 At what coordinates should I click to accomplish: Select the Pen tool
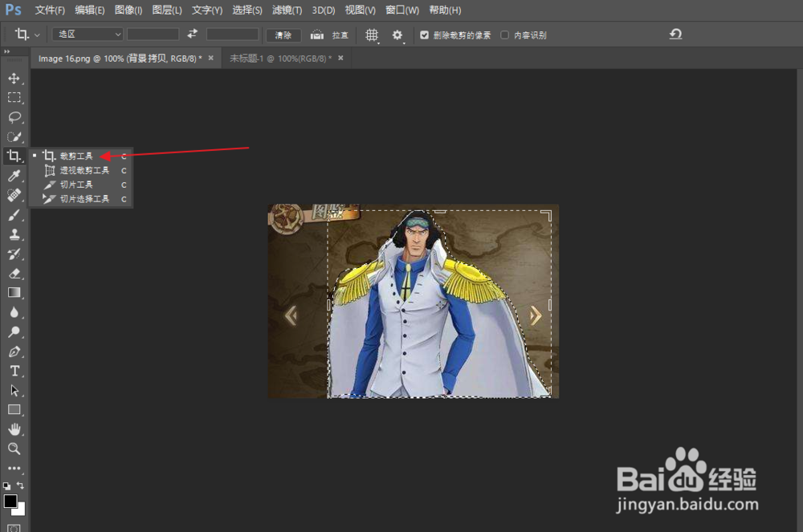(x=14, y=351)
